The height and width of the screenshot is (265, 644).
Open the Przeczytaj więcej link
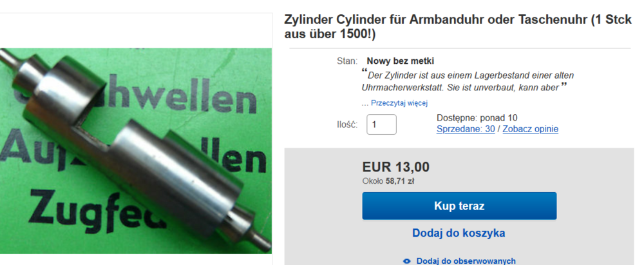399,103
